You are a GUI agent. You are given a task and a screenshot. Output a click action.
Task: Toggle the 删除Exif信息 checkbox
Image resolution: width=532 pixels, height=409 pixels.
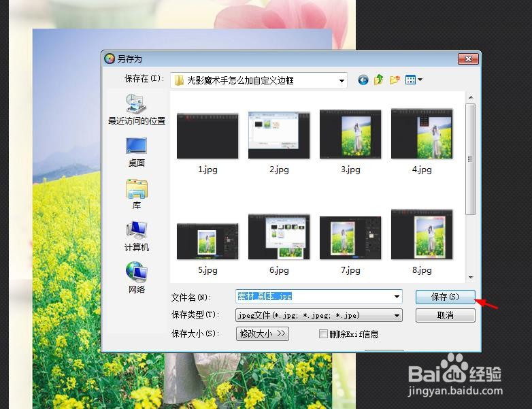tap(323, 334)
